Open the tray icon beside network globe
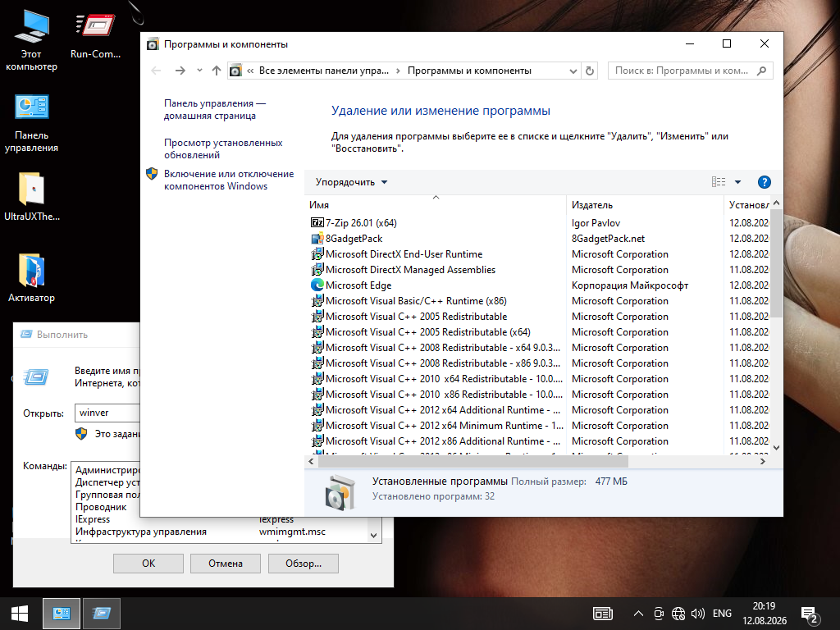This screenshot has width=840, height=630. click(x=659, y=614)
